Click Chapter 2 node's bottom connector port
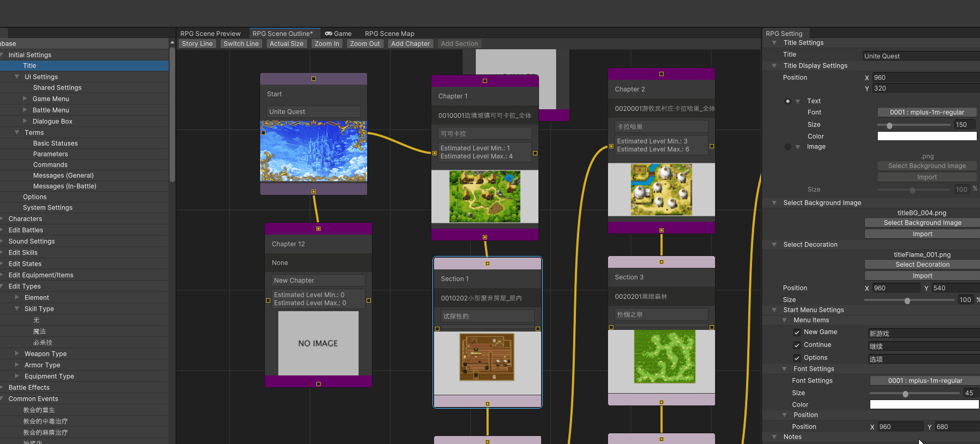This screenshot has width=980, height=444. 662,230
